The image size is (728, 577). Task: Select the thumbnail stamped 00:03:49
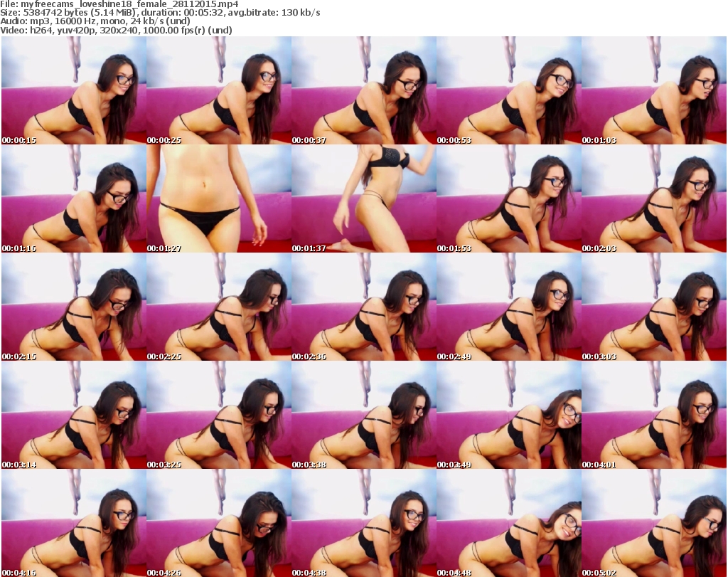click(x=509, y=415)
